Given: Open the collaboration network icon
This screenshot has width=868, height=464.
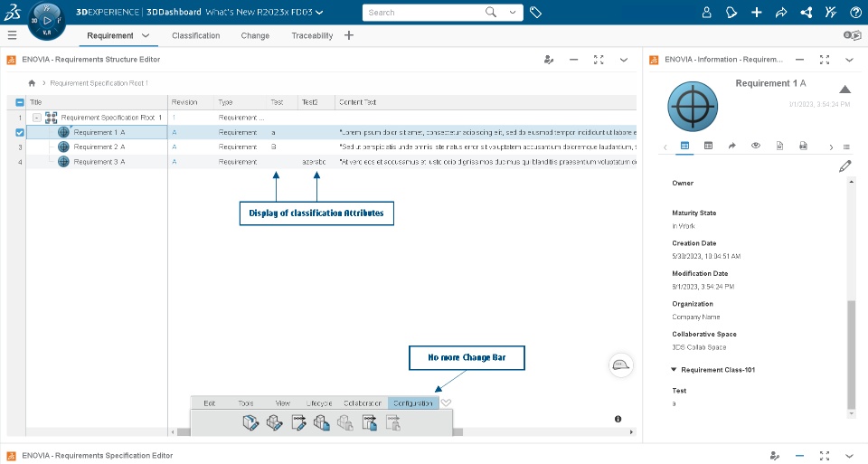Looking at the screenshot, I should [x=806, y=12].
